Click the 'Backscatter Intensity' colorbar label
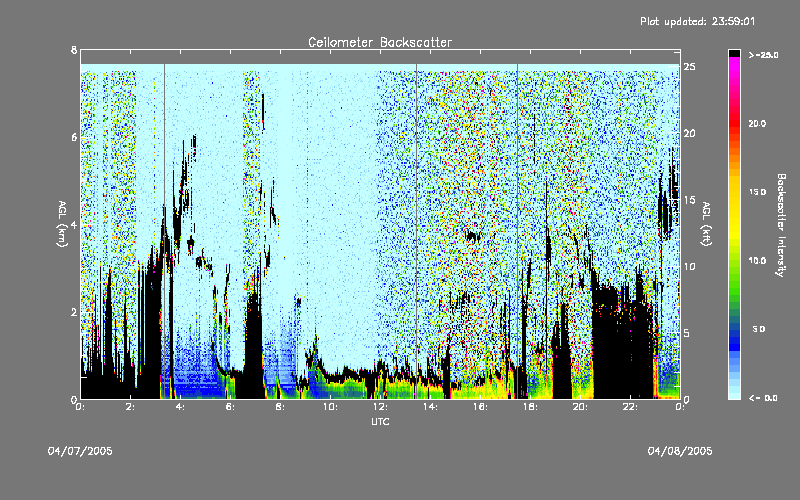The height and width of the screenshot is (500, 800). [x=781, y=225]
